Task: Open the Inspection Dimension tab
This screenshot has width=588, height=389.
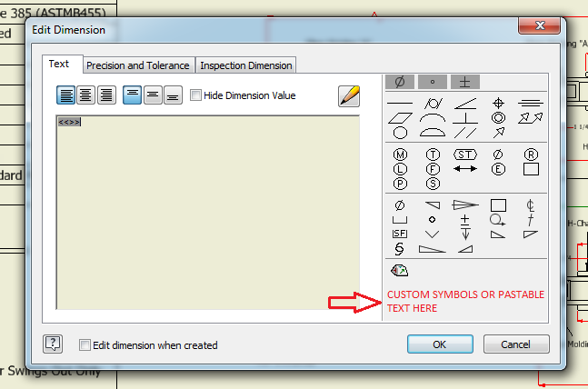Action: pyautogui.click(x=246, y=65)
